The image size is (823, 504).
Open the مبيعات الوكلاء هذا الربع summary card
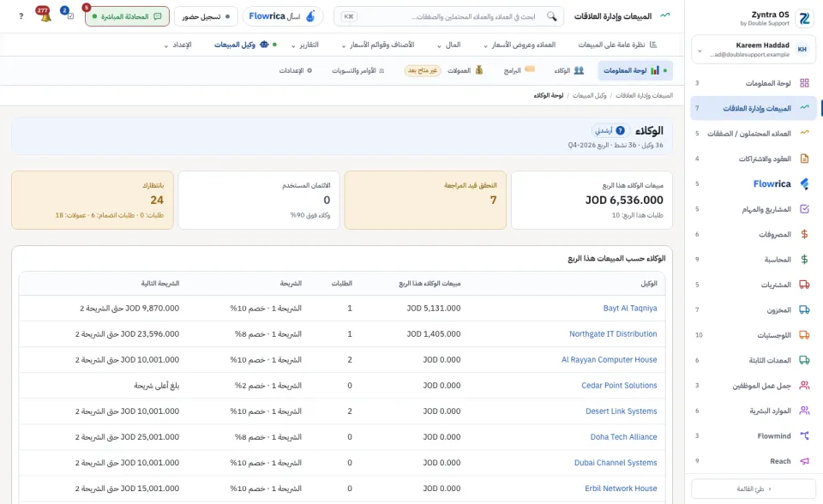[x=592, y=200]
